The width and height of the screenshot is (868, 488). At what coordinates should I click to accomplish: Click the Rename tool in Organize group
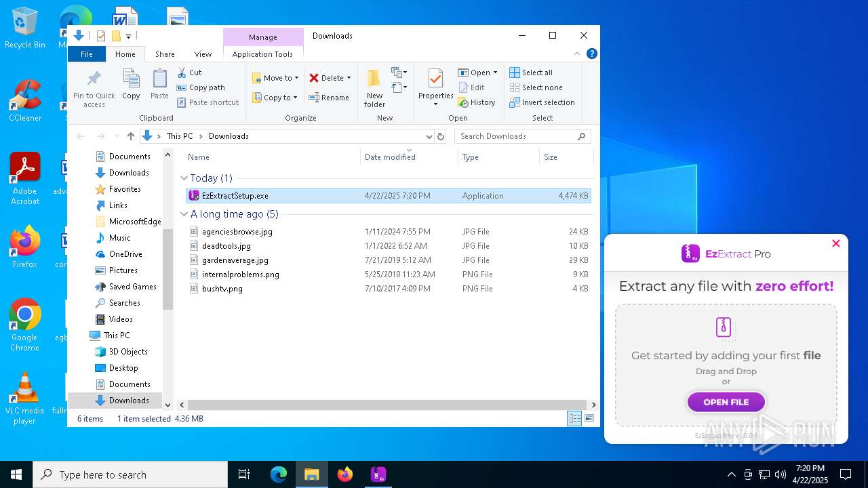click(x=329, y=98)
